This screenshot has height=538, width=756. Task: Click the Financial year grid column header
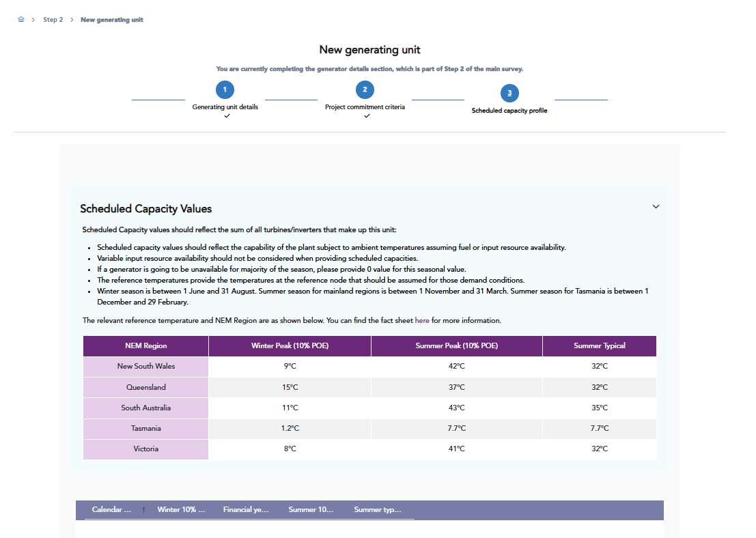pos(246,510)
